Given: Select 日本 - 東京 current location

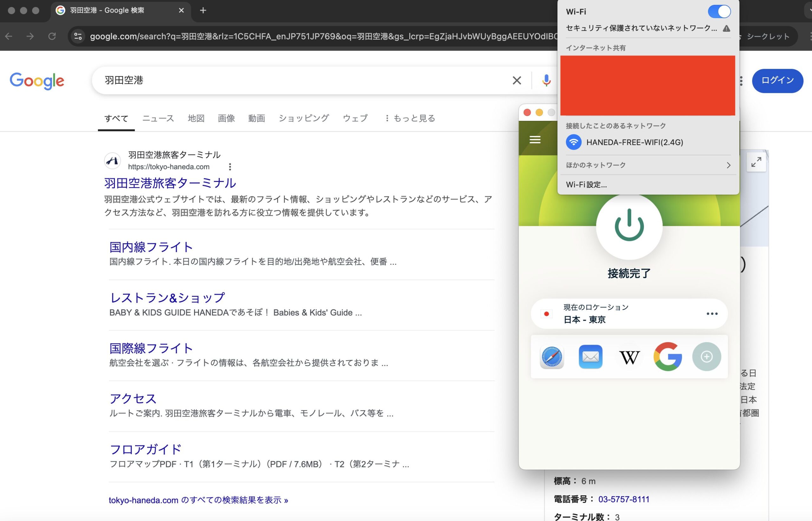Looking at the screenshot, I should [629, 314].
